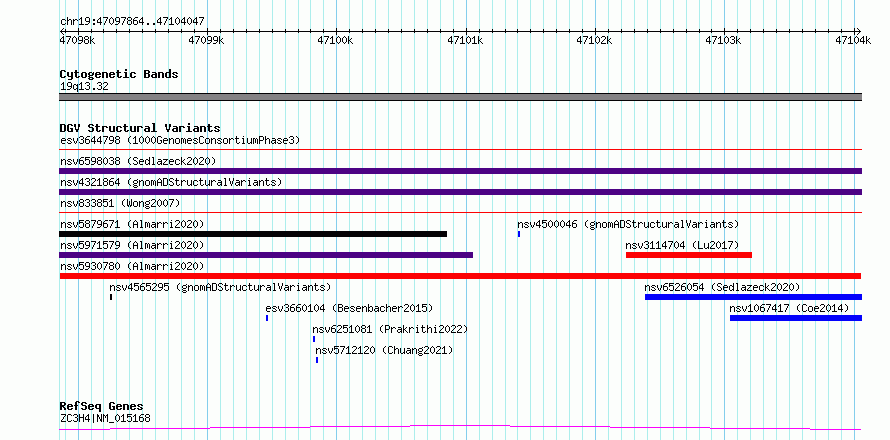Select the small blue esv3660104 marker
Viewport: 890px width, 440px height.
267,318
